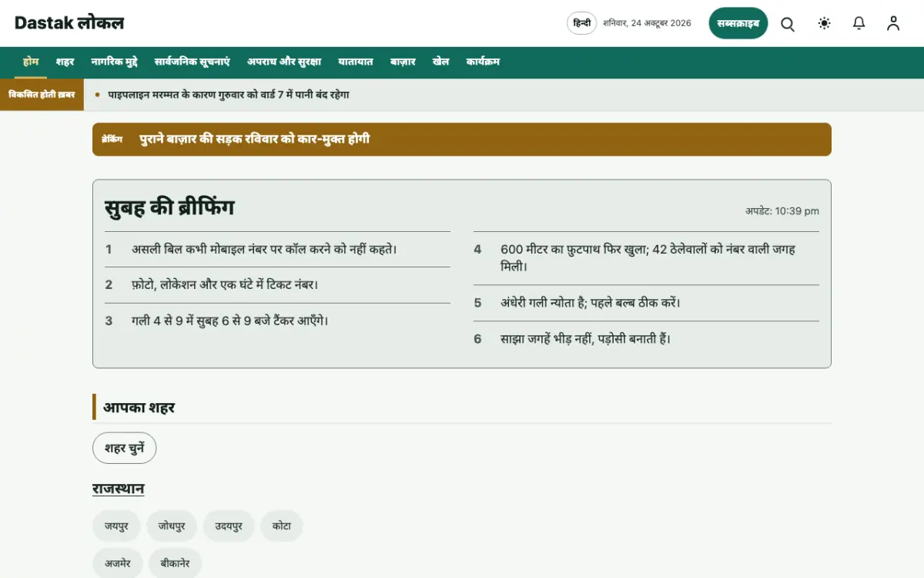Screen dimensions: 924x578
Task: Switch language with the हिन्दी button
Action: [582, 23]
